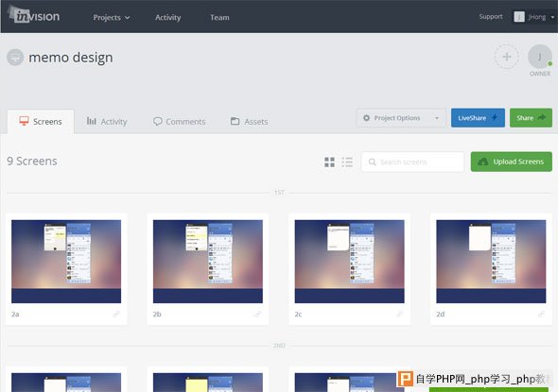The height and width of the screenshot is (392, 558).
Task: Switch to the Assets tab
Action: coord(249,122)
